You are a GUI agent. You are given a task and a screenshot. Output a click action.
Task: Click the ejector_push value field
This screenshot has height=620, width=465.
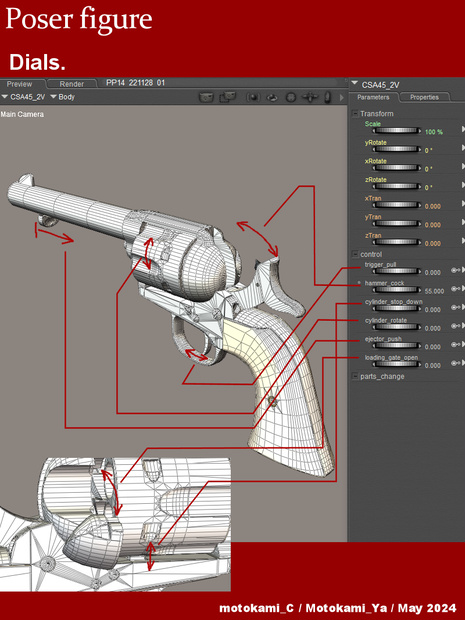[433, 347]
